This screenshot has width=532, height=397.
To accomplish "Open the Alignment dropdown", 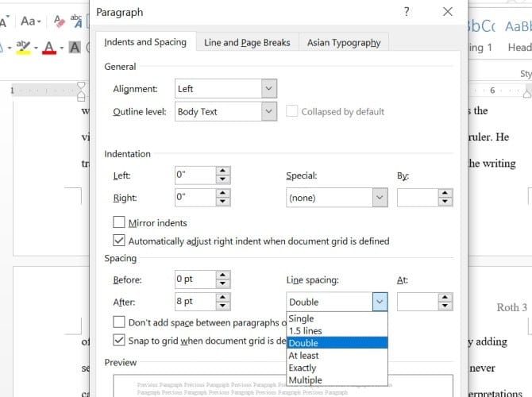I will (268, 89).
